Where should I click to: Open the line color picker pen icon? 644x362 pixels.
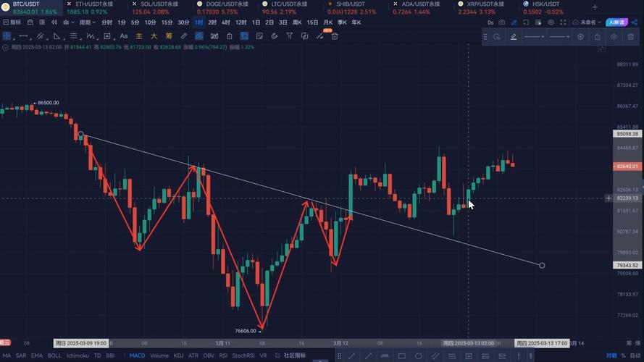[514, 36]
